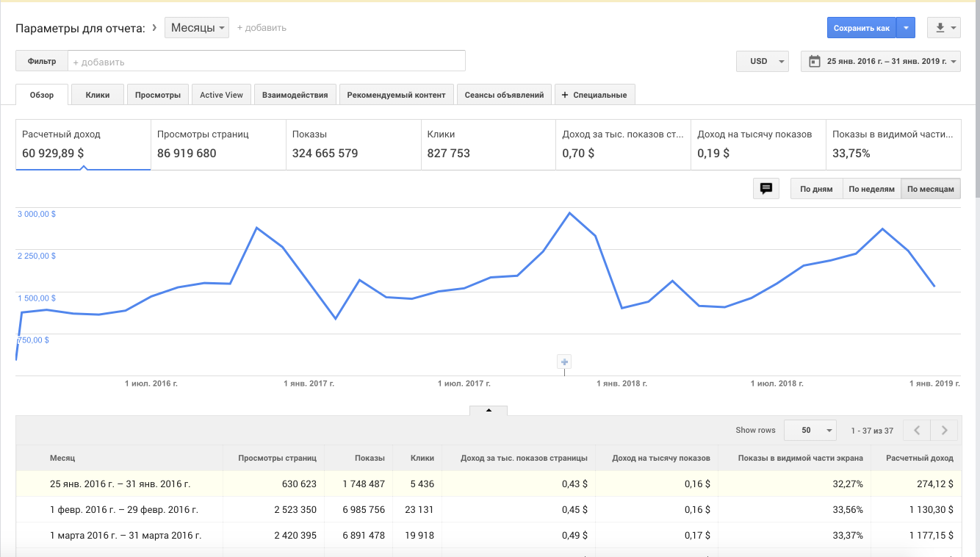Switch chart grouping to 'По дням'
This screenshot has width=980, height=557.
click(x=816, y=189)
